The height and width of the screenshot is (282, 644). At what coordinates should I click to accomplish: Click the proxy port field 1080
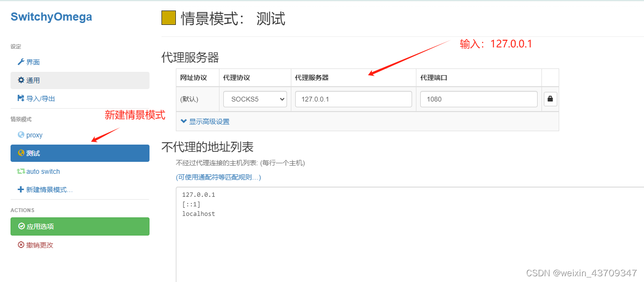[479, 99]
